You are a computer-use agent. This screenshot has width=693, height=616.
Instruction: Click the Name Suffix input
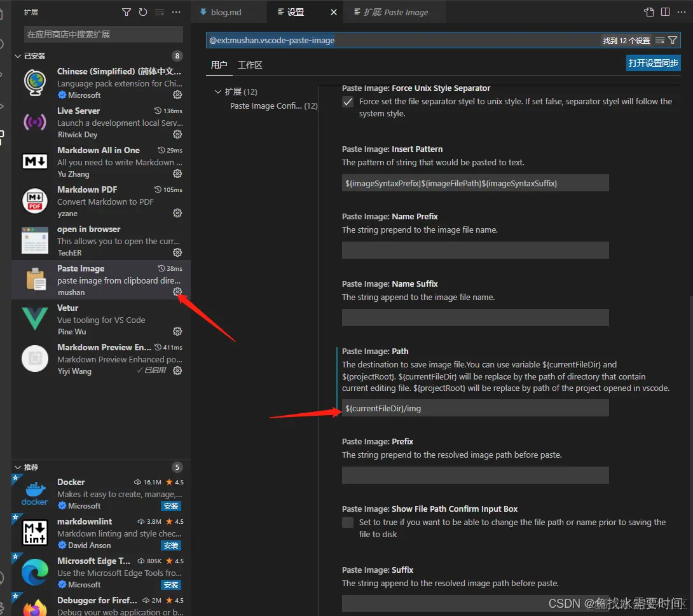pyautogui.click(x=475, y=318)
